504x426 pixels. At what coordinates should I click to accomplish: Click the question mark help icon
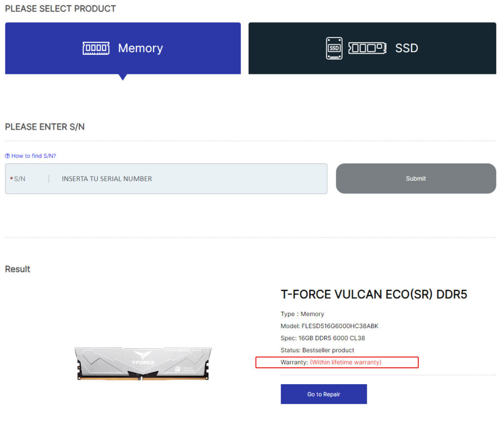click(x=7, y=156)
